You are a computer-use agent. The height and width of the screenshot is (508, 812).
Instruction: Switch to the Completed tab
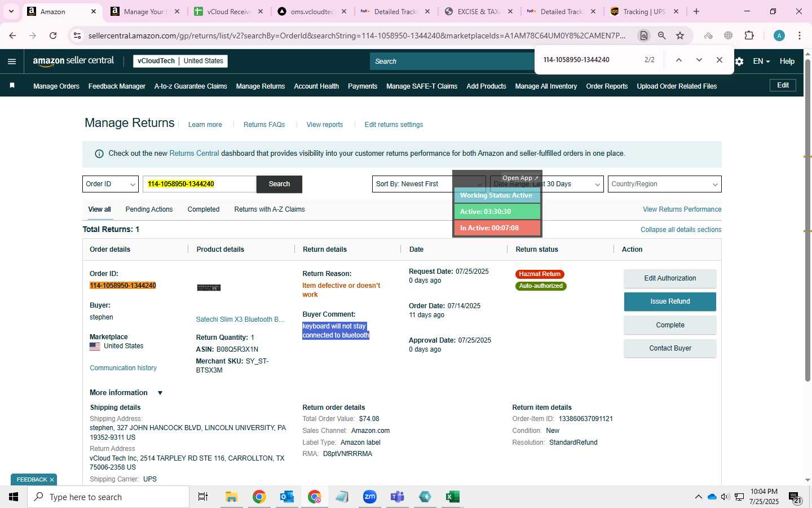click(x=204, y=209)
